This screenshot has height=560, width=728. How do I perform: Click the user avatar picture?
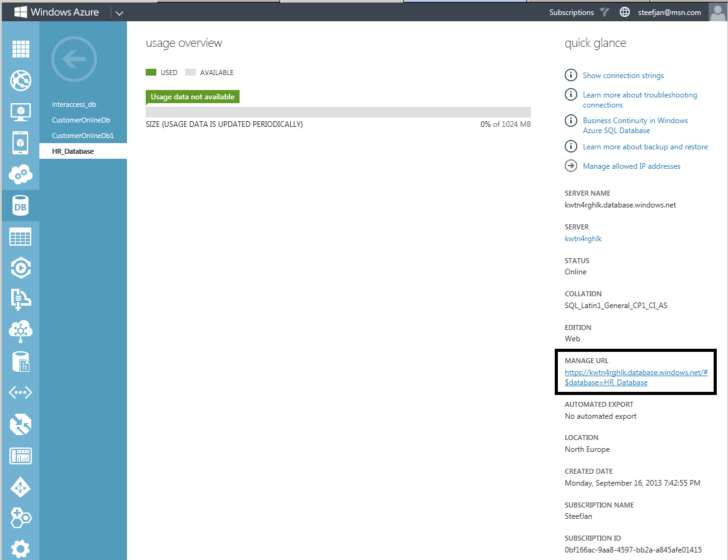[718, 12]
